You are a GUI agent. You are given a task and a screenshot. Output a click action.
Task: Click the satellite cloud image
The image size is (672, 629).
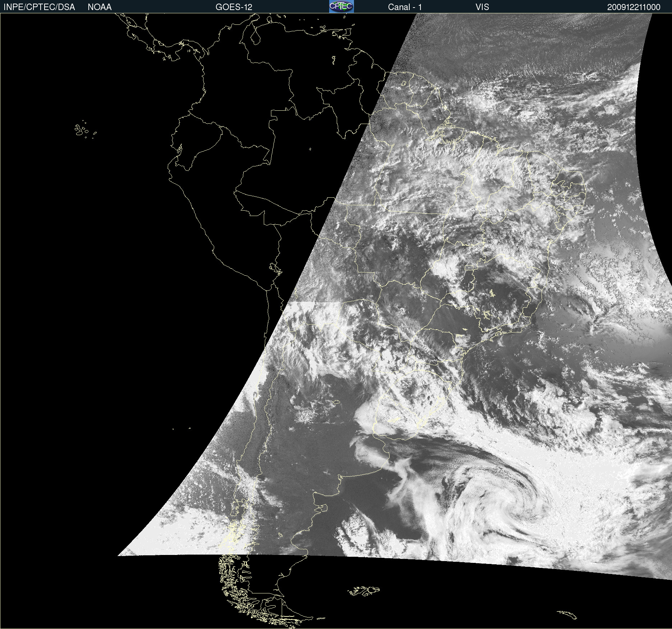(x=336, y=321)
